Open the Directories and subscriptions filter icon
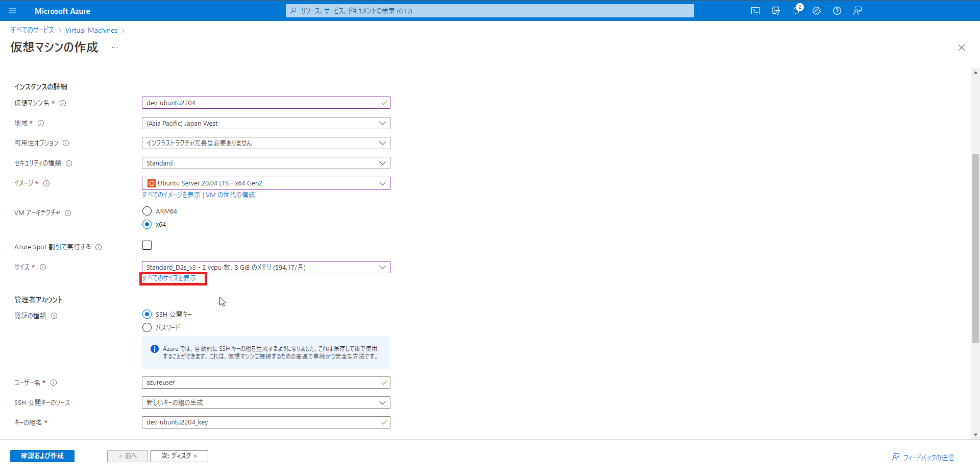Screen dimensions: 980x475 pos(776,11)
